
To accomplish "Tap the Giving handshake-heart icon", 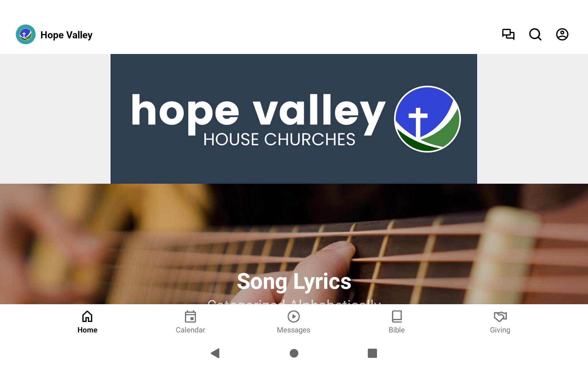I will coord(500,316).
